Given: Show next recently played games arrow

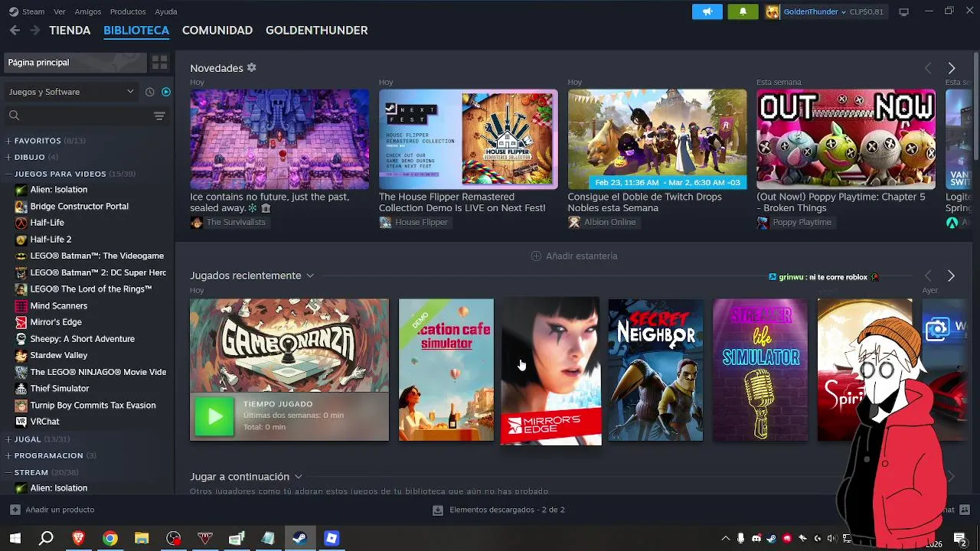Looking at the screenshot, I should (951, 275).
